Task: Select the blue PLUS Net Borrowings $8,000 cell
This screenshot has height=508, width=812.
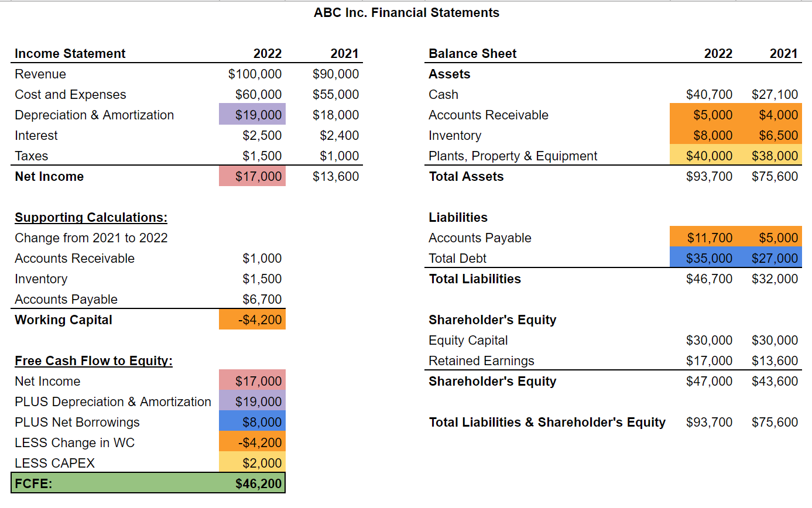Action: 253,422
